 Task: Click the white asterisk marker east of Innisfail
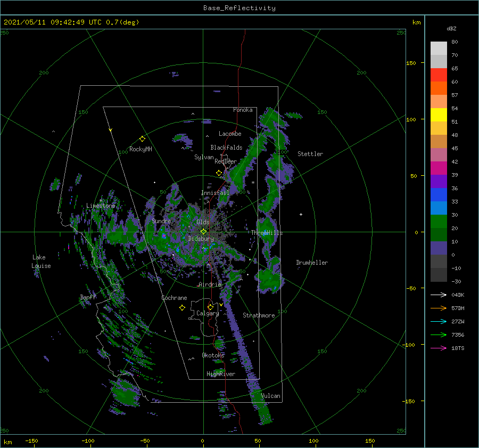point(253,183)
